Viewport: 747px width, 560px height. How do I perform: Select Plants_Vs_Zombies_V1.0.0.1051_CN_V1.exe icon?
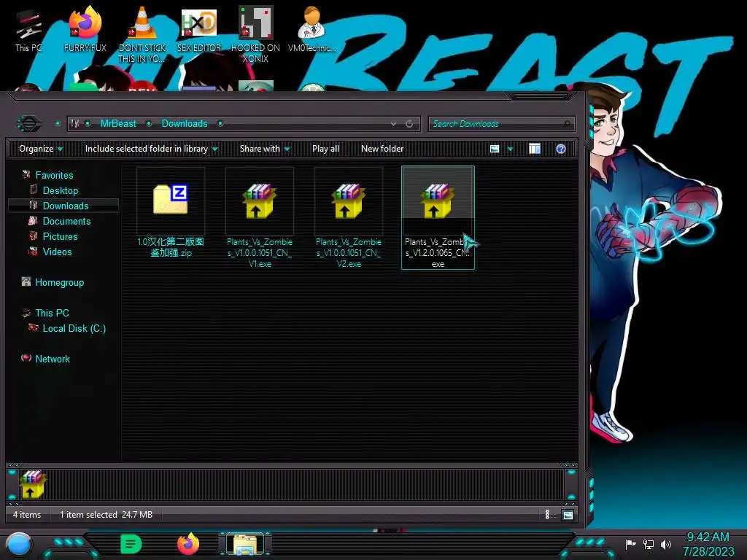(260, 201)
